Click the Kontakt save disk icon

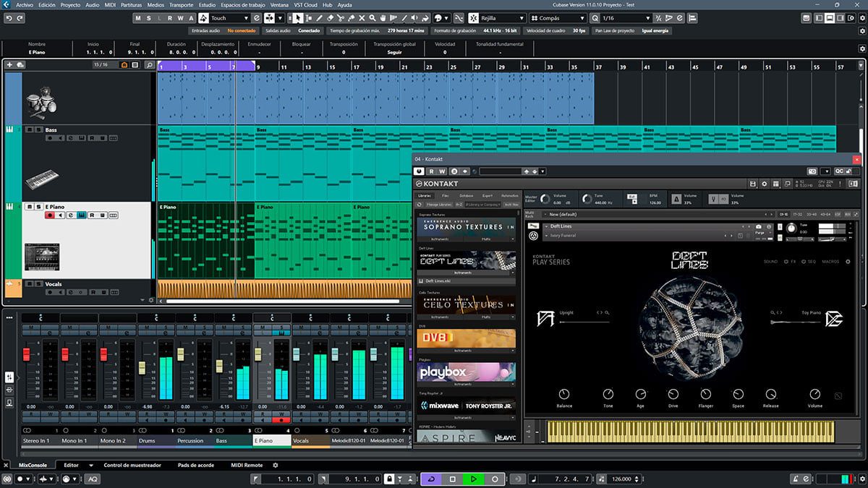click(753, 184)
